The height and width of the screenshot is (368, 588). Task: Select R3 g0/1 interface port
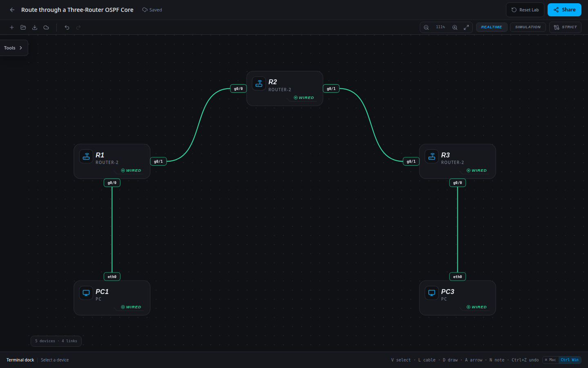coord(411,162)
